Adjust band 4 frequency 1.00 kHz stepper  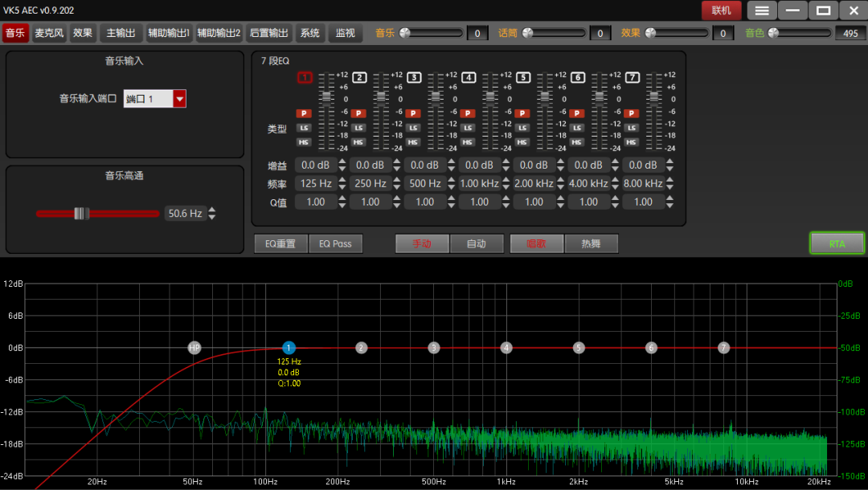[x=506, y=184]
